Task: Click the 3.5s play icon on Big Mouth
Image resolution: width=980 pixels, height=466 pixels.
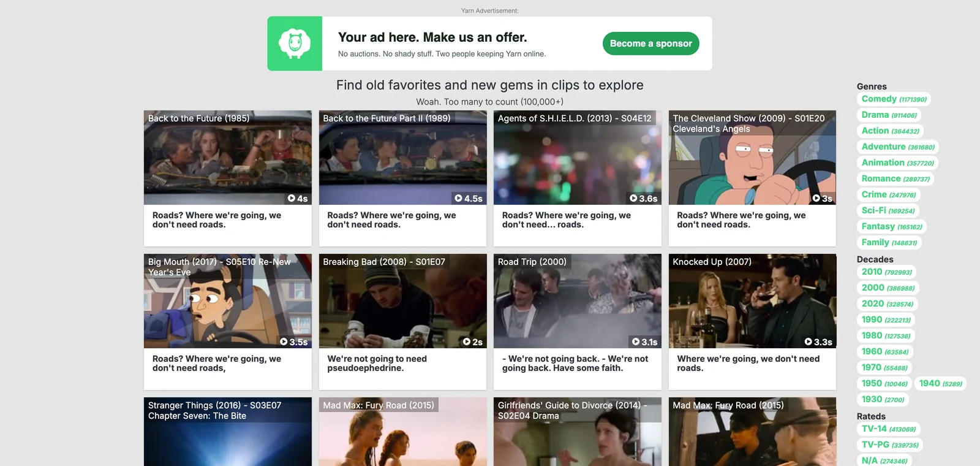Action: pyautogui.click(x=284, y=342)
